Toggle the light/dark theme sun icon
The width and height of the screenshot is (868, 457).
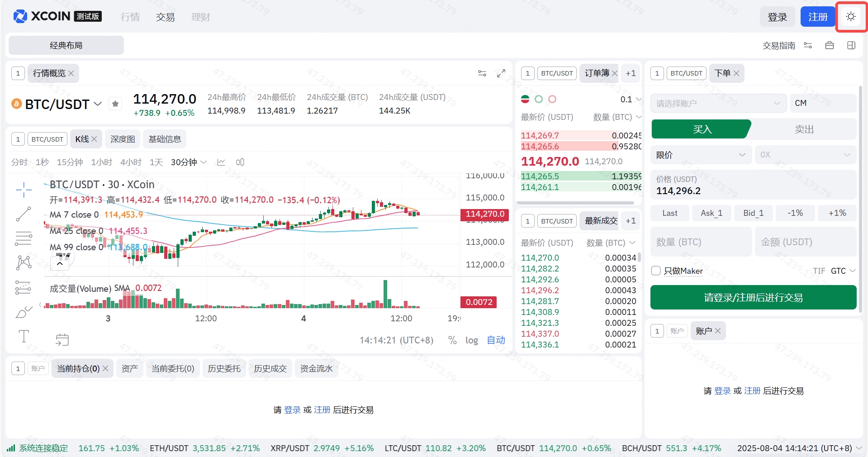coord(851,17)
